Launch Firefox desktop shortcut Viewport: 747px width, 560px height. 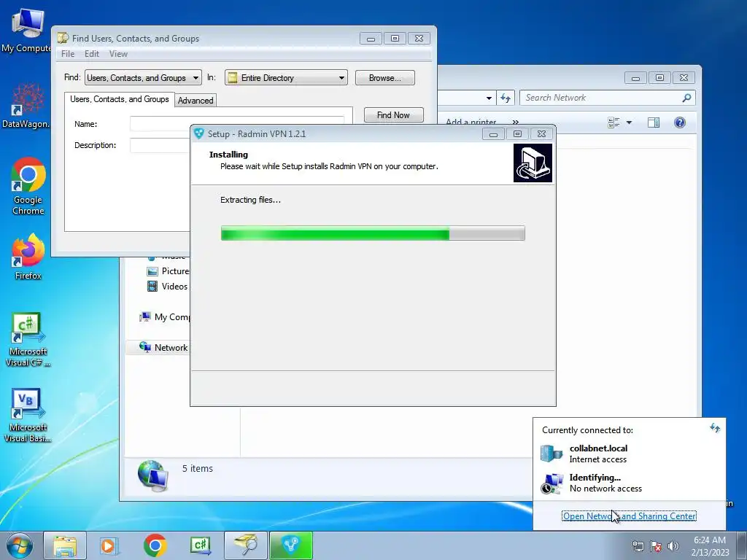pos(28,256)
